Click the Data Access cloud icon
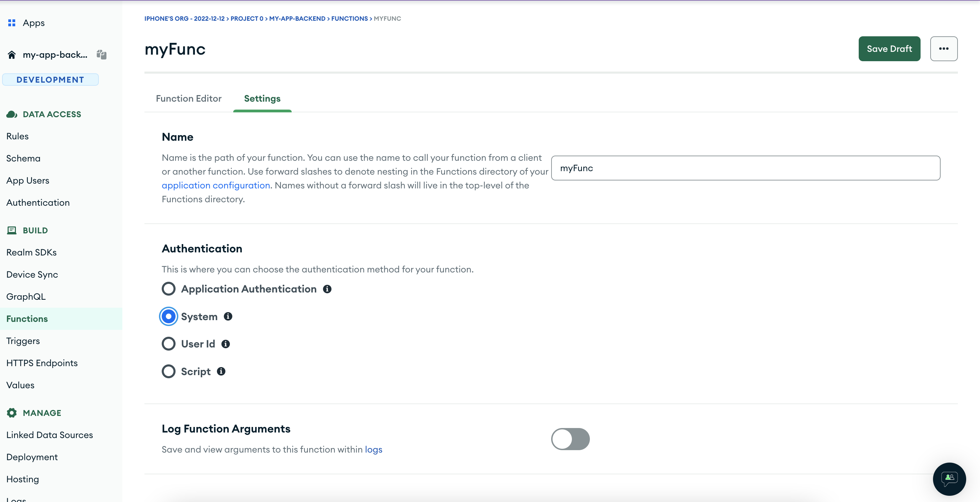 (x=12, y=114)
